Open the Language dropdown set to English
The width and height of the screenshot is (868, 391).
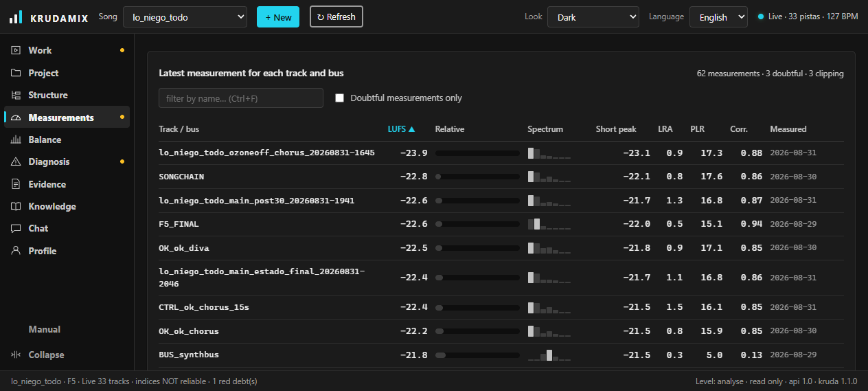click(x=718, y=17)
